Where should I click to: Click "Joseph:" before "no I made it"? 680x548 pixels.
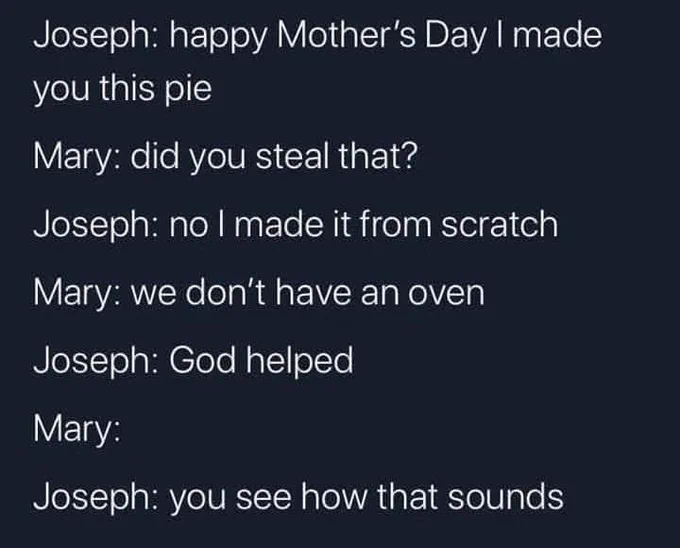click(x=95, y=225)
